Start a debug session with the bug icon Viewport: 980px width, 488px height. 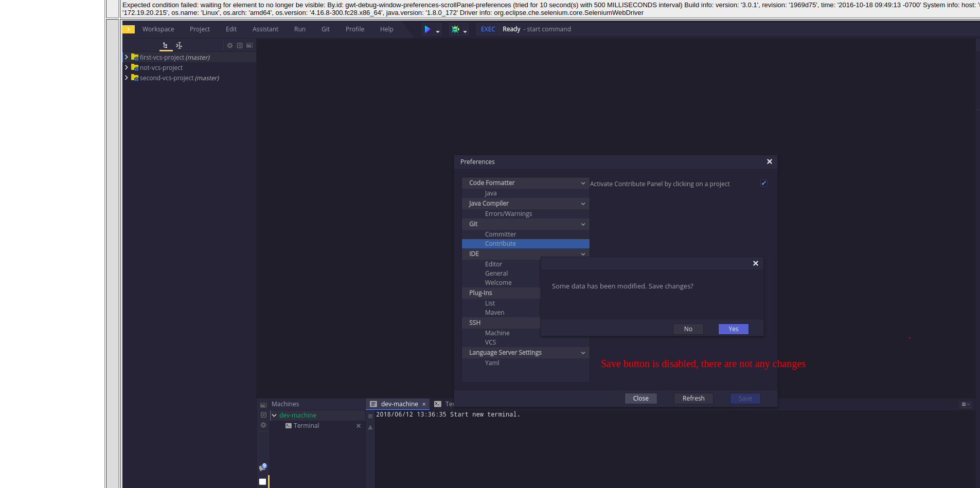(455, 29)
